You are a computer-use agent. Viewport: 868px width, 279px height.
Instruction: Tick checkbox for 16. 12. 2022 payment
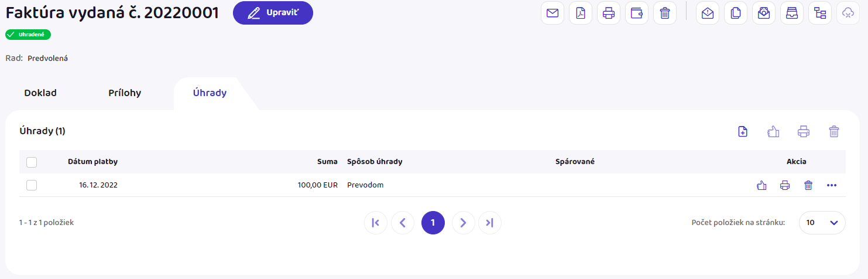(x=32, y=185)
